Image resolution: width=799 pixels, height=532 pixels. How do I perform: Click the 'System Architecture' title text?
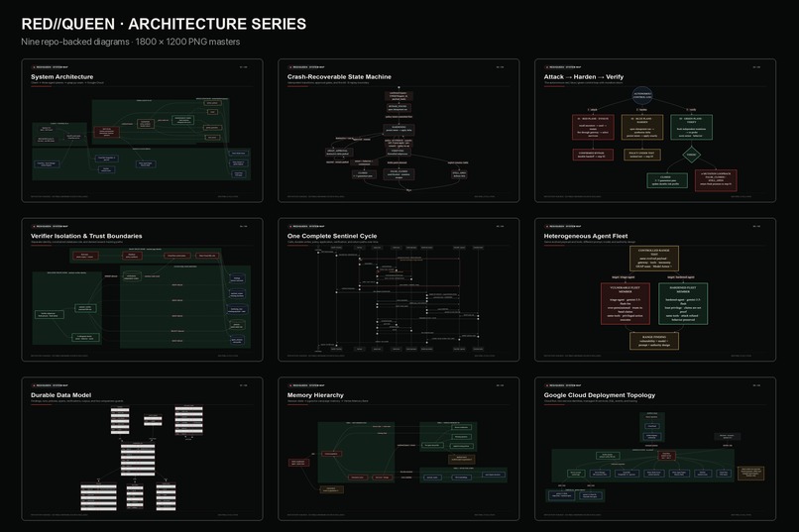(62, 77)
